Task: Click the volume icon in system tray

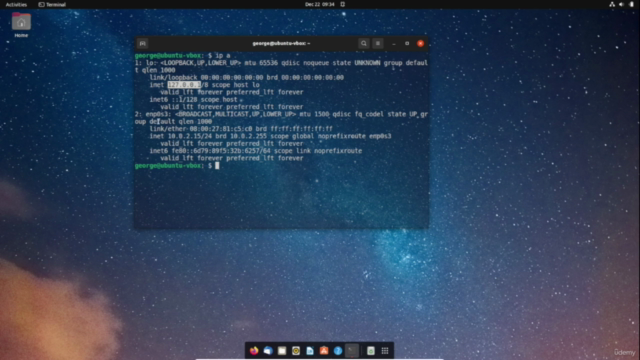Action: coord(621,4)
